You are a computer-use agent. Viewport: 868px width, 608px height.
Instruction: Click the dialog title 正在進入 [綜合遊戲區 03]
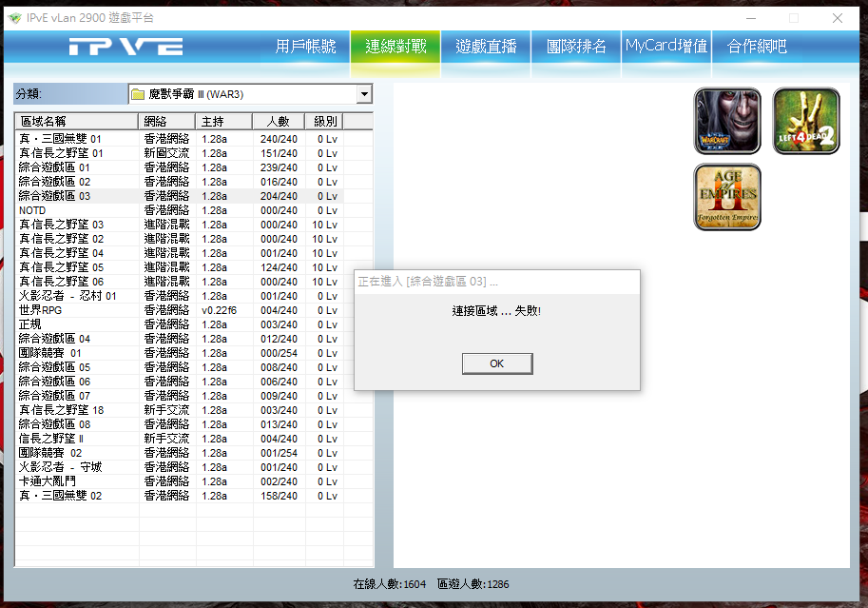428,282
